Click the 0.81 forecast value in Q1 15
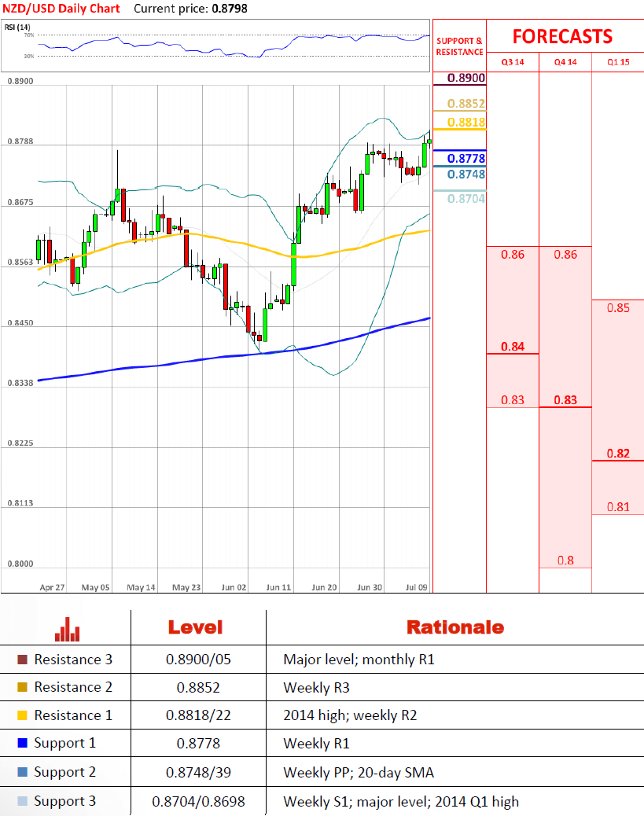Image resolution: width=644 pixels, height=816 pixels. pos(618,507)
